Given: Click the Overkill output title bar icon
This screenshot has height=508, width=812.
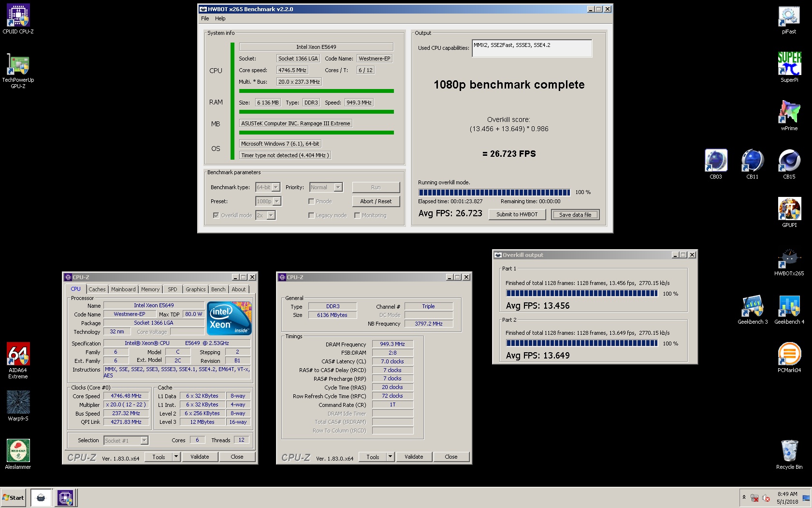Looking at the screenshot, I should point(498,255).
